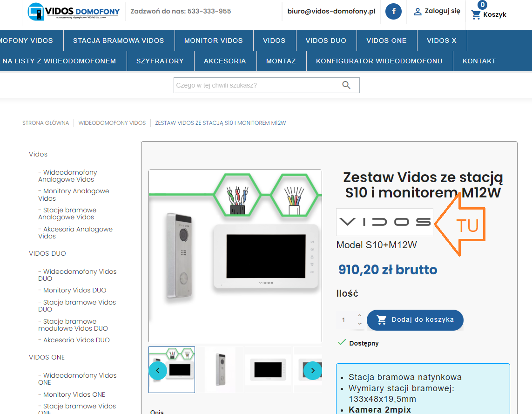Open Stacje bramowe Analogowe Vidos category
The width and height of the screenshot is (532, 414).
click(67, 213)
